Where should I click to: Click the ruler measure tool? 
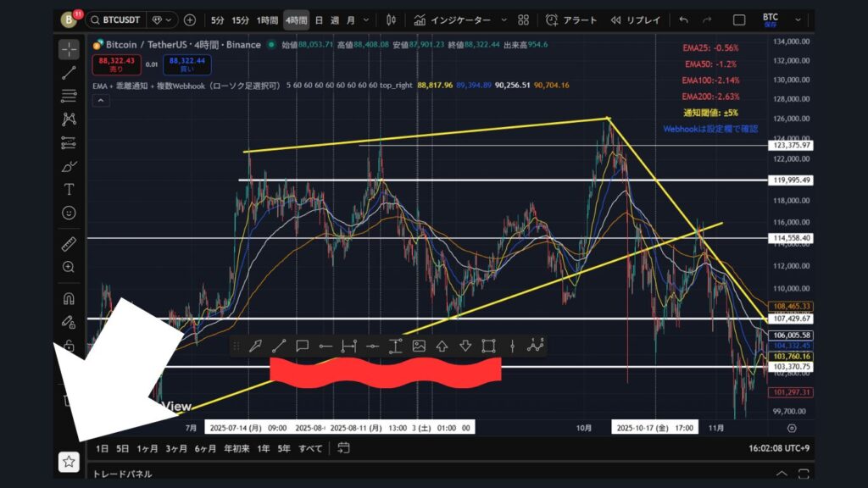[69, 244]
